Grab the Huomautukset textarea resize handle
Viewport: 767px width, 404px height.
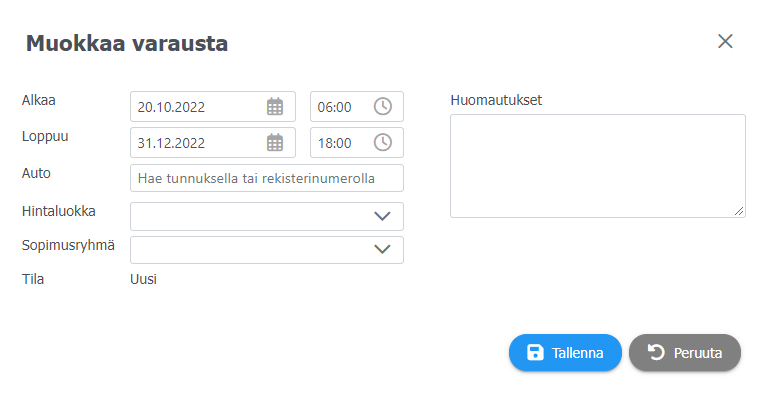pyautogui.click(x=739, y=211)
